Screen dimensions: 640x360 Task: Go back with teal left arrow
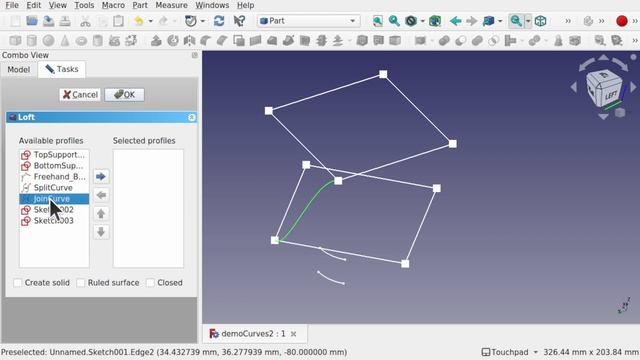coord(455,21)
